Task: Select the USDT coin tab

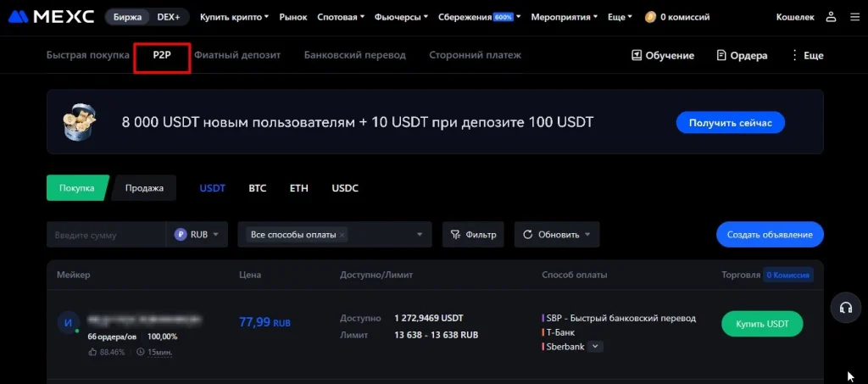Action: click(x=213, y=188)
